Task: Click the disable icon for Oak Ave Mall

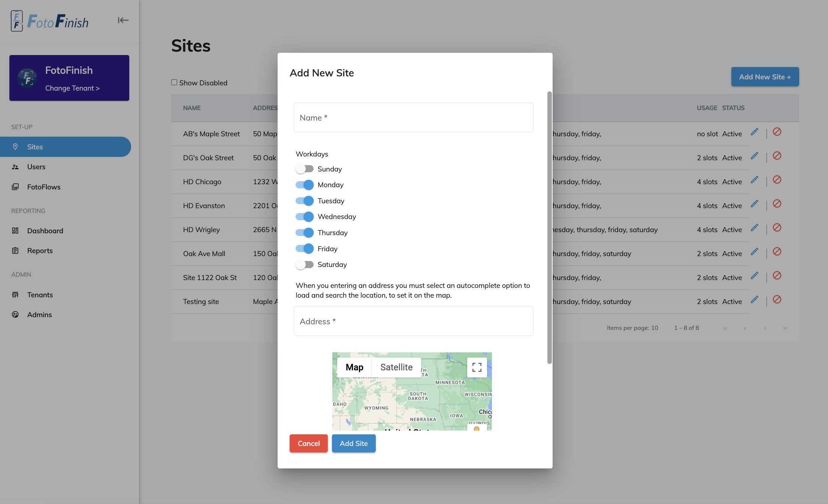Action: (x=777, y=252)
